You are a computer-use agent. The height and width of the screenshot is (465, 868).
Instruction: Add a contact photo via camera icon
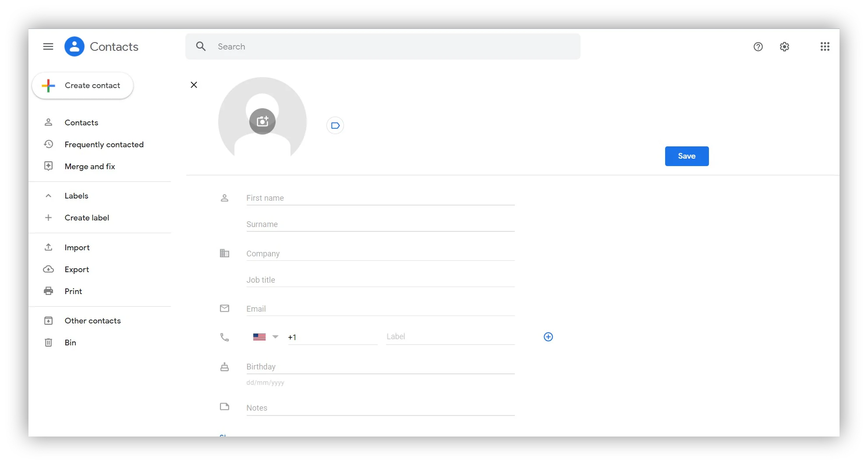[262, 121]
